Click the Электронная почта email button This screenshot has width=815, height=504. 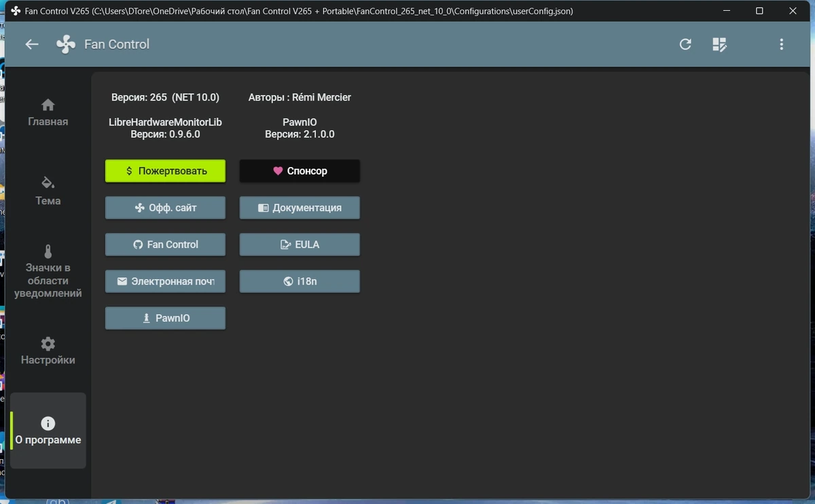[165, 281]
